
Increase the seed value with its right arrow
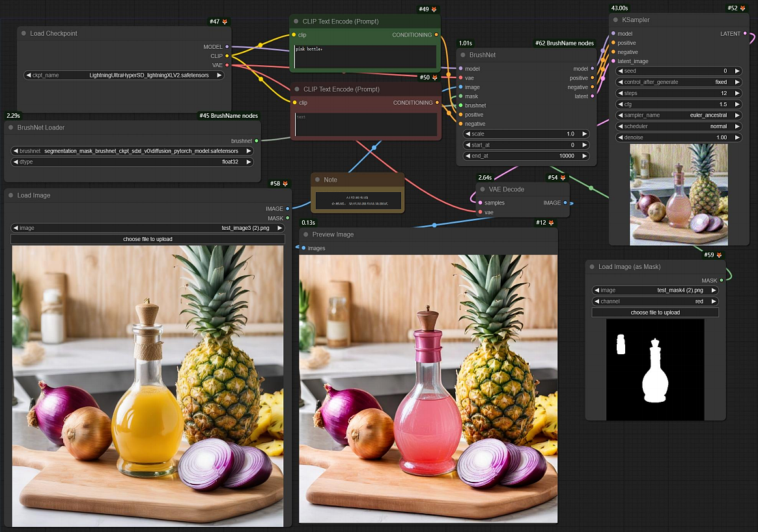[737, 71]
